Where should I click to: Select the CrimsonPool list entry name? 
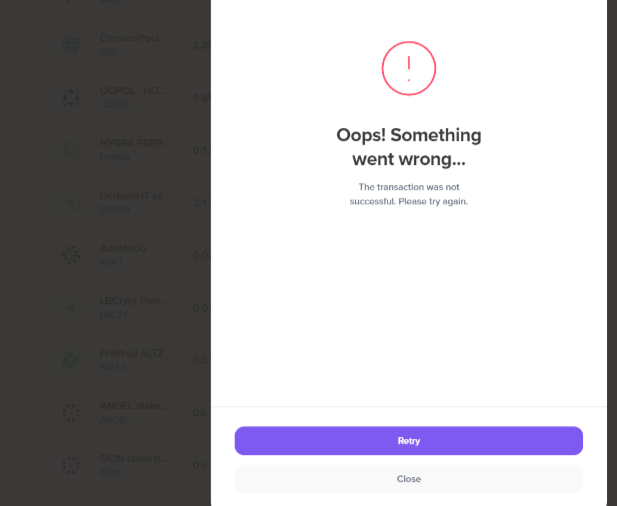click(129, 38)
